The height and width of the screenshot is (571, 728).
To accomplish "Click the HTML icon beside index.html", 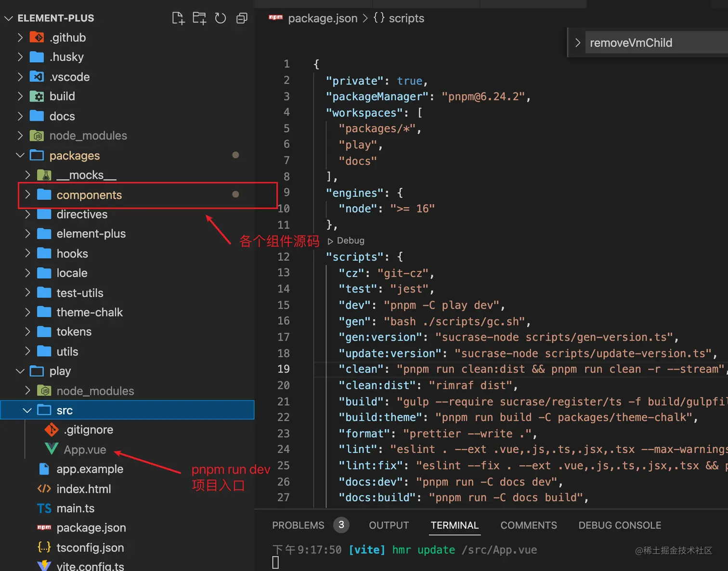I will pyautogui.click(x=44, y=489).
